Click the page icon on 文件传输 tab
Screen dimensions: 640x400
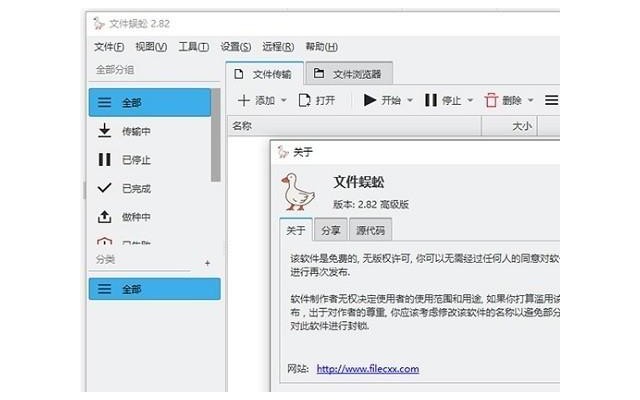pyautogui.click(x=239, y=74)
